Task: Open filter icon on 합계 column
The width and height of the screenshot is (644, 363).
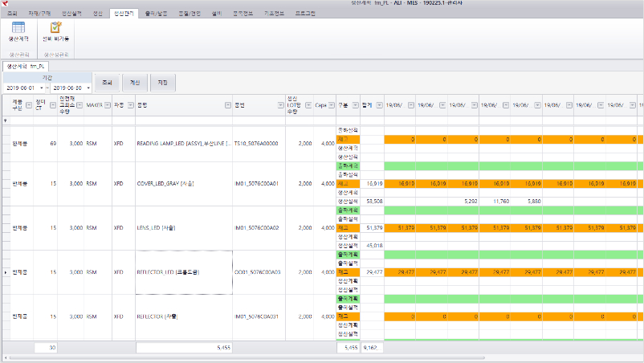Action: 379,105
